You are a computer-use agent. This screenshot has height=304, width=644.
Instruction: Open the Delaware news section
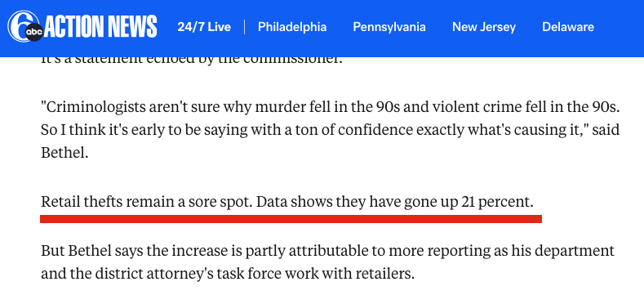tap(568, 27)
